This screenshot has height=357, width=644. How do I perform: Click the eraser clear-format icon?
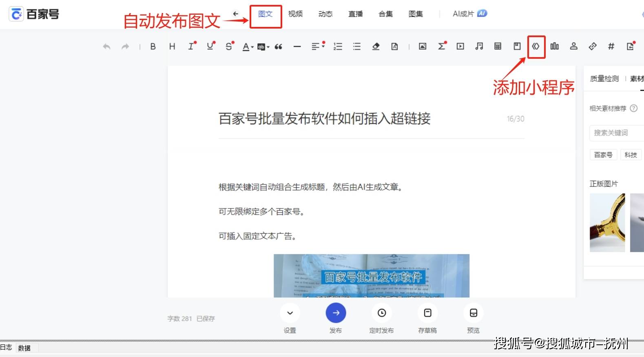click(x=376, y=47)
